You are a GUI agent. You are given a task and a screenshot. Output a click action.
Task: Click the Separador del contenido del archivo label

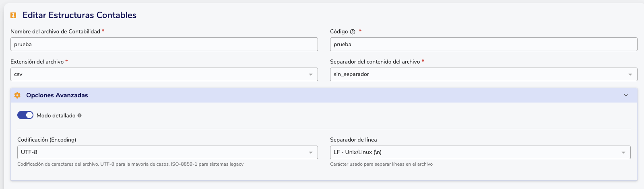click(x=375, y=62)
